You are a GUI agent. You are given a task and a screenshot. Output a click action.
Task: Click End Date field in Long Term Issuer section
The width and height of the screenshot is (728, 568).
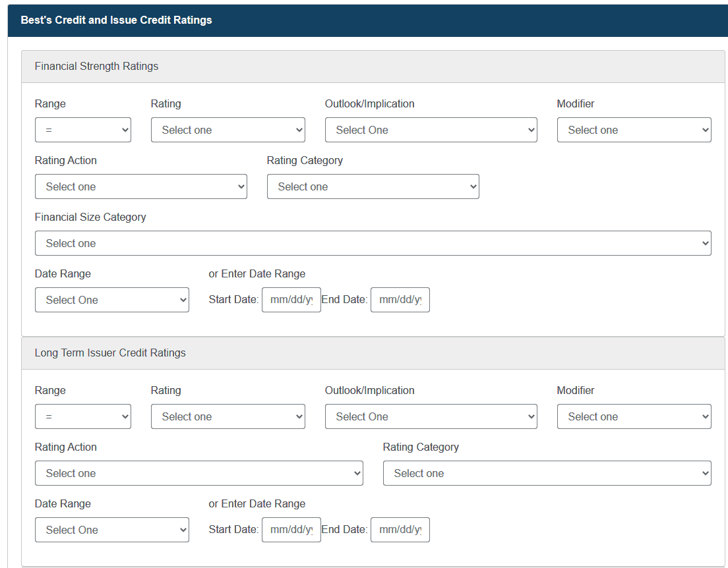point(400,530)
